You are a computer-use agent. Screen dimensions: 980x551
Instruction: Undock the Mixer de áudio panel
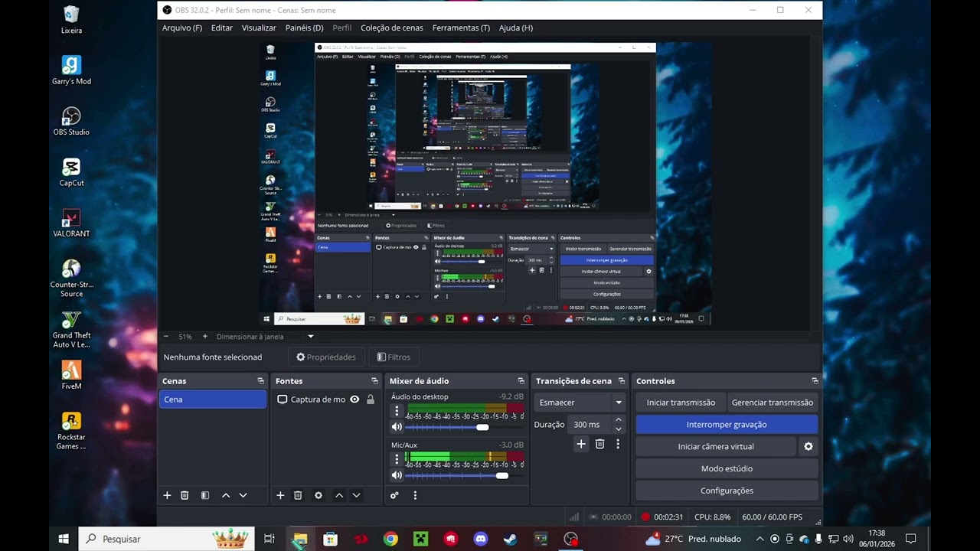coord(521,381)
